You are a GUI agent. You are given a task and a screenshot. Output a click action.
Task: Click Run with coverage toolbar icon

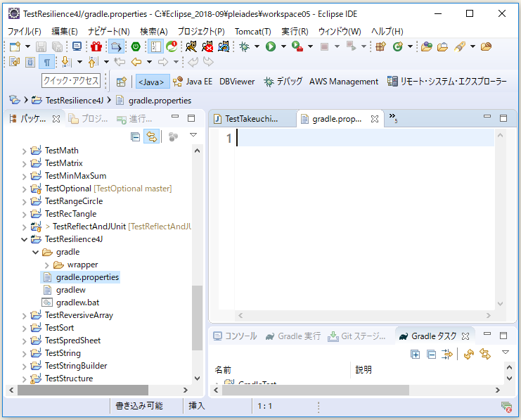click(x=297, y=46)
